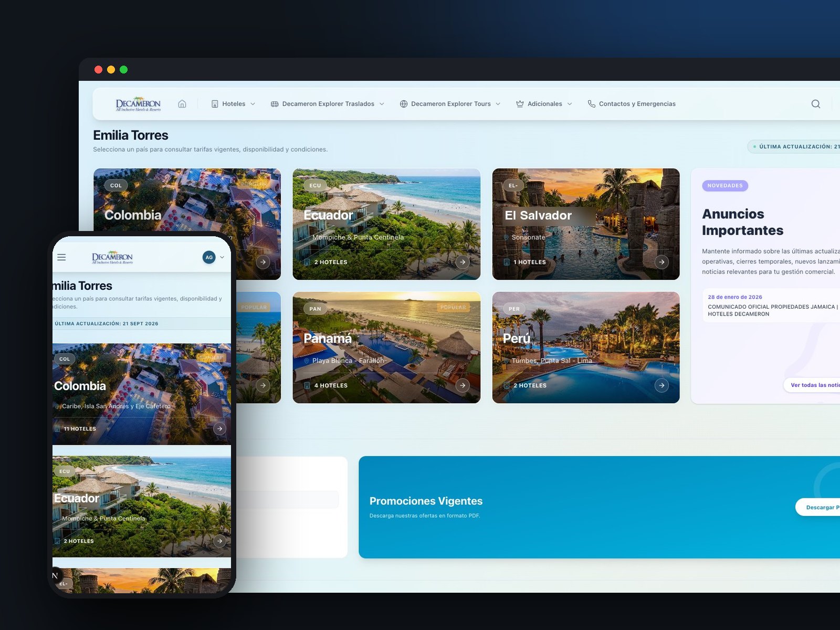Click the 4 HOTELES label on Panamá

331,385
